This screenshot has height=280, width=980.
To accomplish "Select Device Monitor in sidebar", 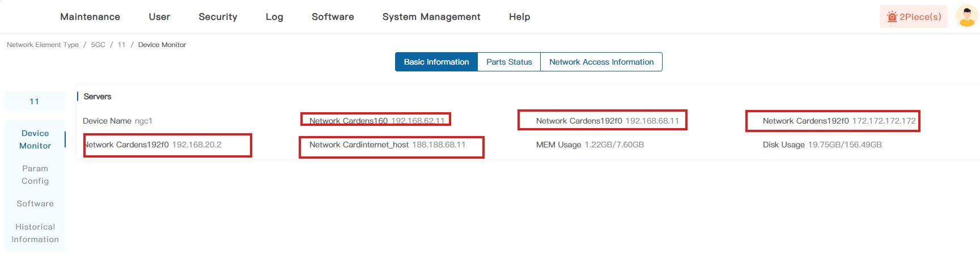I will [x=35, y=139].
